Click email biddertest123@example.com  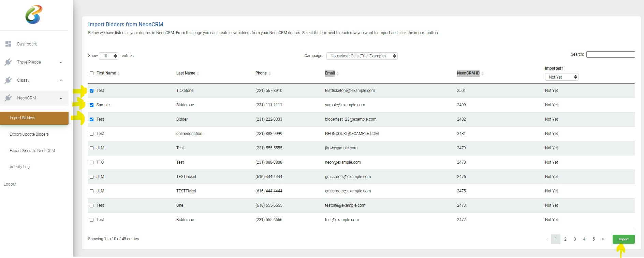[x=351, y=119]
